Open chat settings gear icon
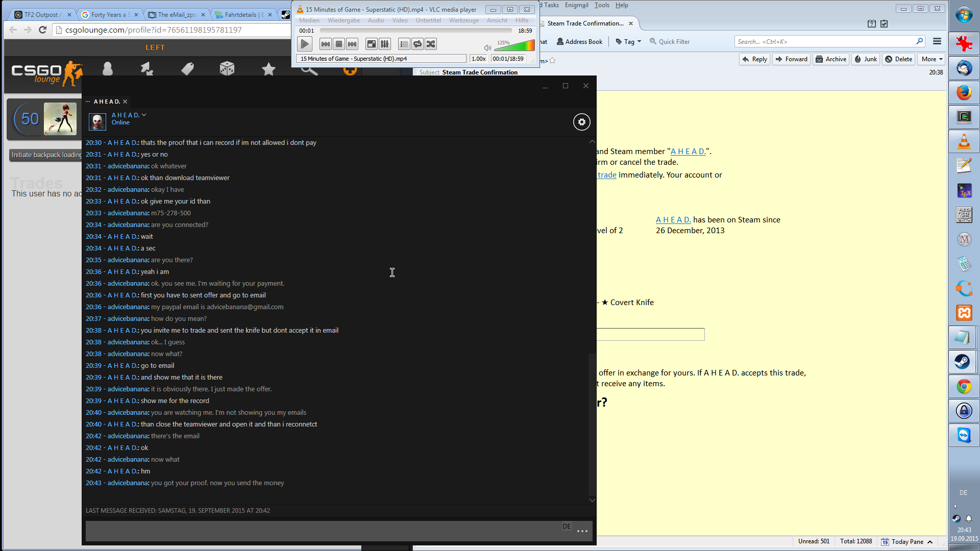Image resolution: width=980 pixels, height=551 pixels. (581, 122)
